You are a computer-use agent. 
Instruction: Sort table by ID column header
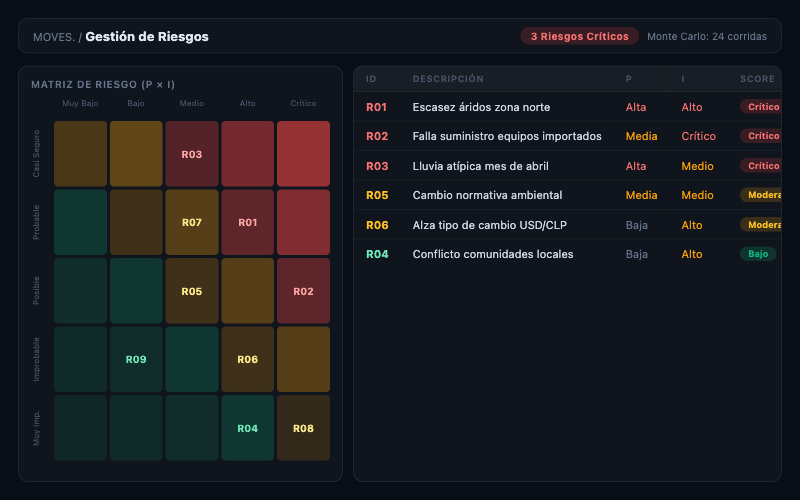pos(371,79)
